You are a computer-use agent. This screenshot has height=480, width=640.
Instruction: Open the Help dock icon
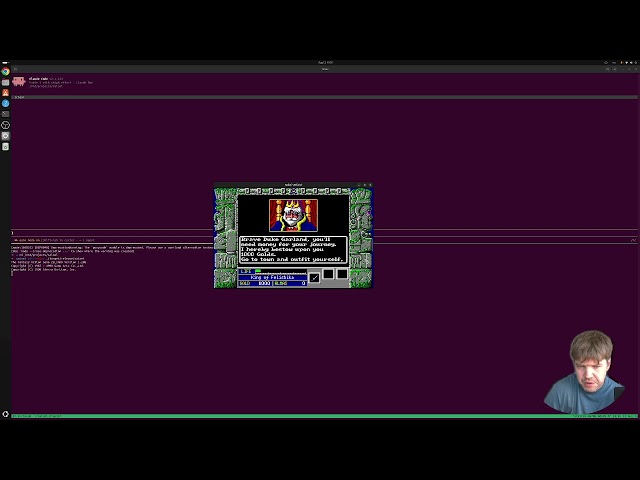click(5, 104)
